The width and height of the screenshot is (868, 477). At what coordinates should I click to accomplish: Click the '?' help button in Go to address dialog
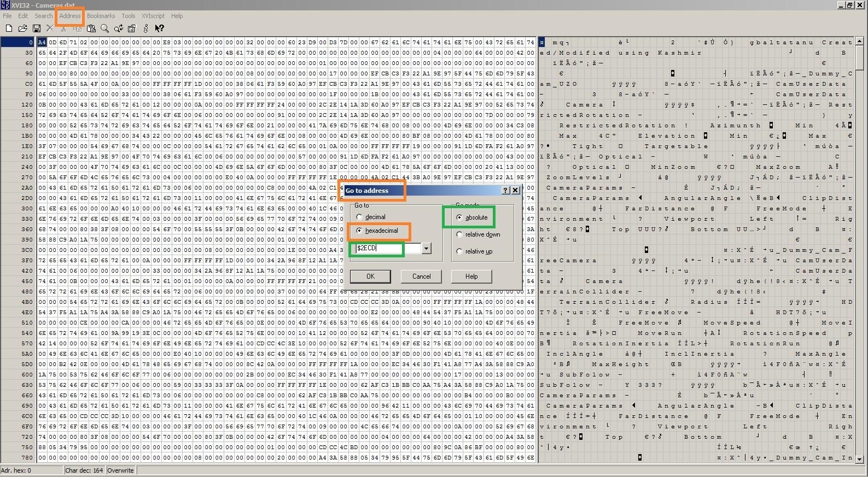[505, 190]
